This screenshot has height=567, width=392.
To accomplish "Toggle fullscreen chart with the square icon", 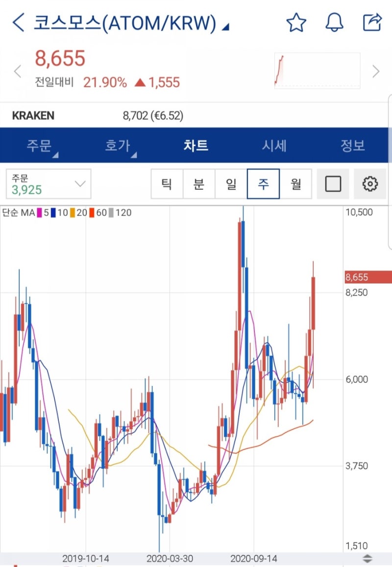I will [333, 184].
